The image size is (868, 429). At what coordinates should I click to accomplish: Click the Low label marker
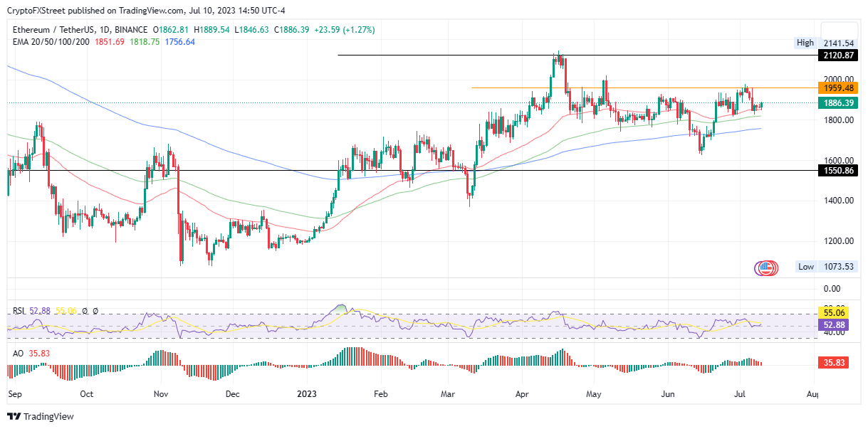point(806,267)
